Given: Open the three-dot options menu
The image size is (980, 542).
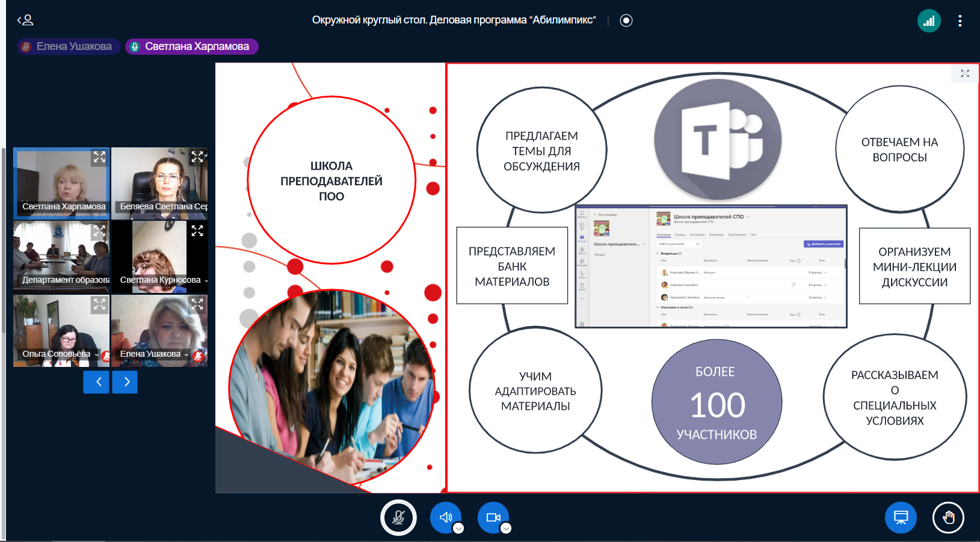Looking at the screenshot, I should point(960,21).
